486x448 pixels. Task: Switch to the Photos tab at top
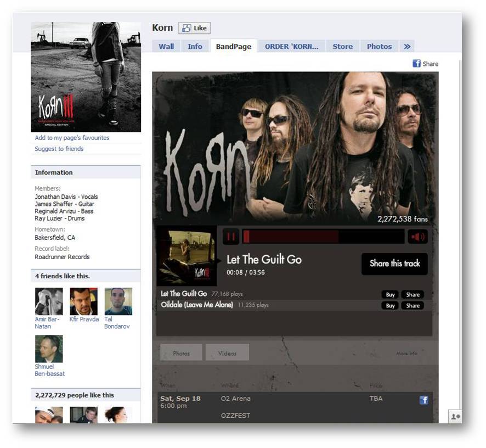click(380, 46)
